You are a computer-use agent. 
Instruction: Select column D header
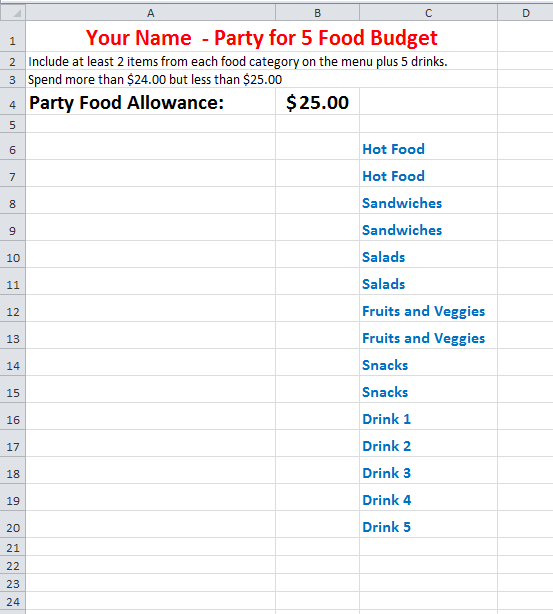click(x=526, y=13)
